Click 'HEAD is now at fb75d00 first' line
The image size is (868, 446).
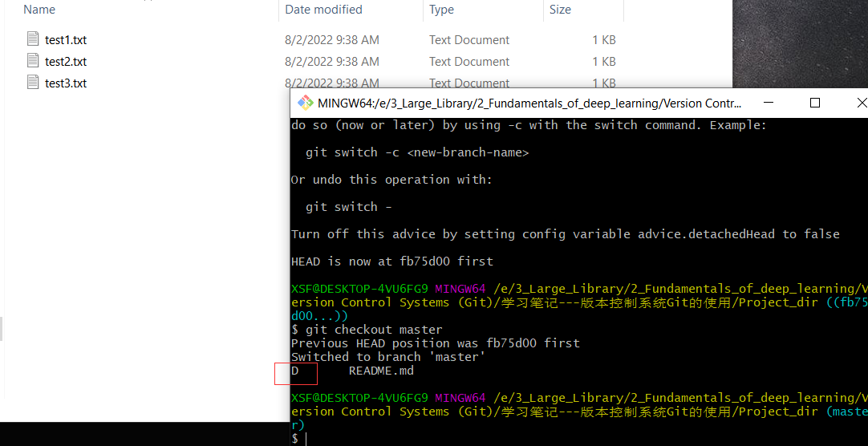click(x=392, y=262)
